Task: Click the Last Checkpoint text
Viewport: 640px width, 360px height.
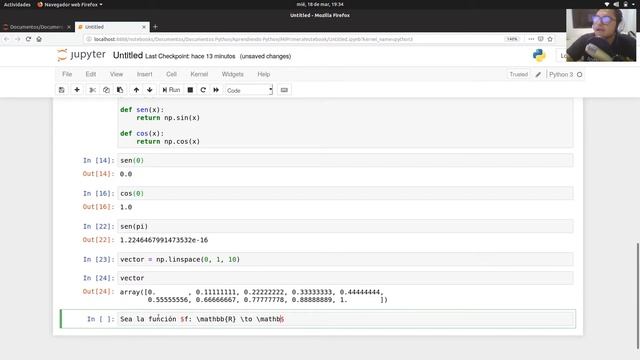Action: coord(190,56)
